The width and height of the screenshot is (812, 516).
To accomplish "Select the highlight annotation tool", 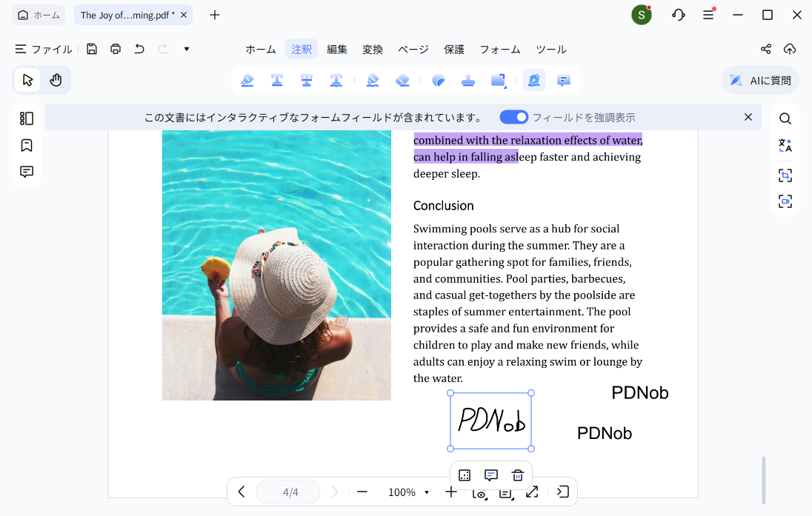I will click(247, 80).
